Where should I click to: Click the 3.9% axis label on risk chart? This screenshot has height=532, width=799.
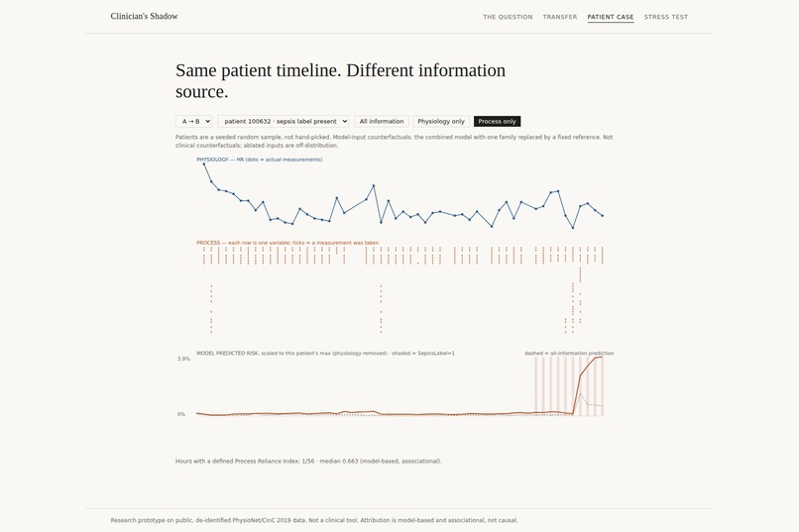183,359
